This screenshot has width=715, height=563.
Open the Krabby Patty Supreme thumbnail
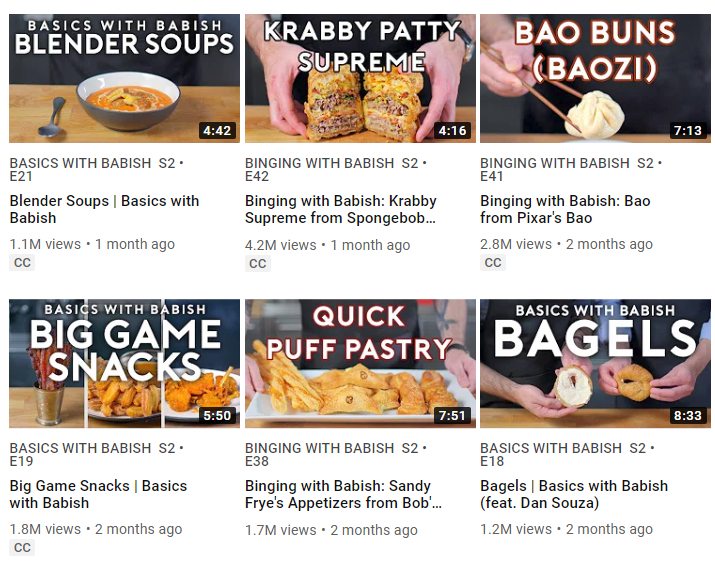(360, 78)
